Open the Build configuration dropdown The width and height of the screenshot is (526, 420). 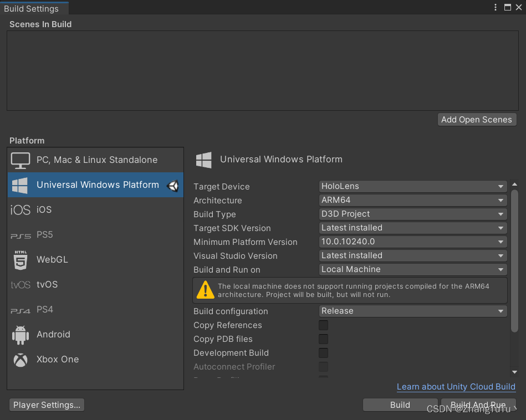[x=412, y=311]
